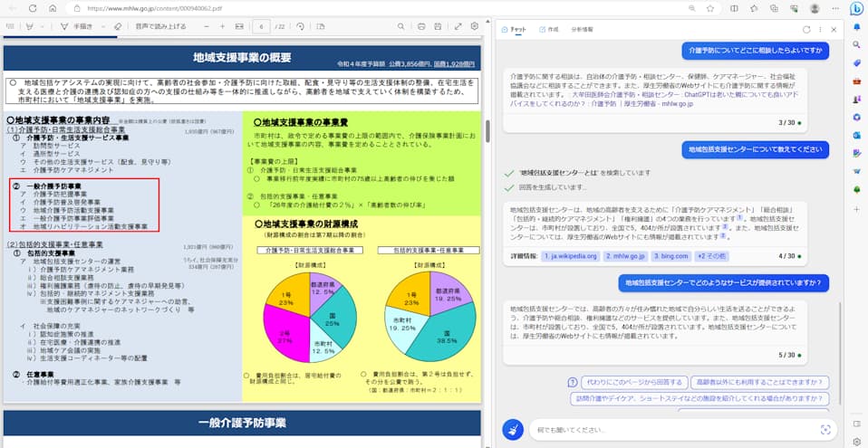Open the 3. bing.com source link
The image size is (868, 448).
pos(670,256)
